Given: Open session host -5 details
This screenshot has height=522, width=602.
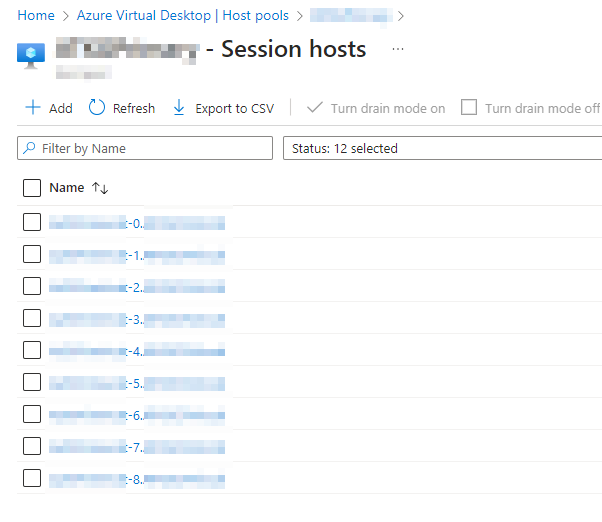Looking at the screenshot, I should tap(137, 382).
